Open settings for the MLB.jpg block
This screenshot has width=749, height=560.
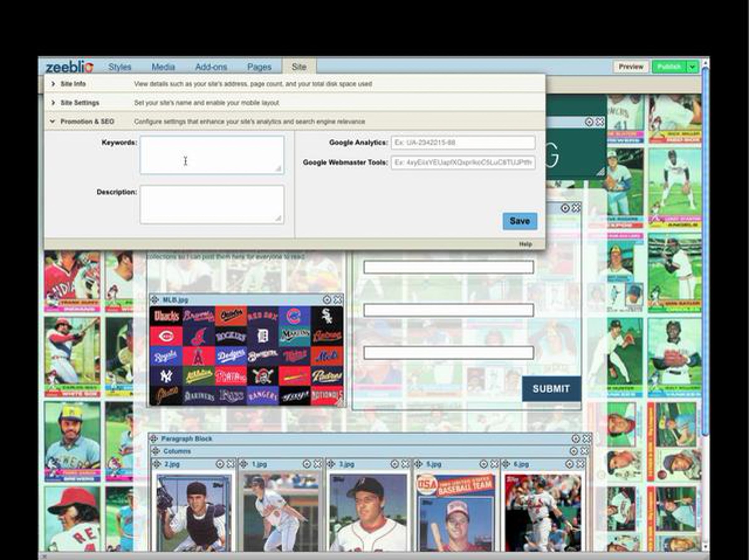327,300
